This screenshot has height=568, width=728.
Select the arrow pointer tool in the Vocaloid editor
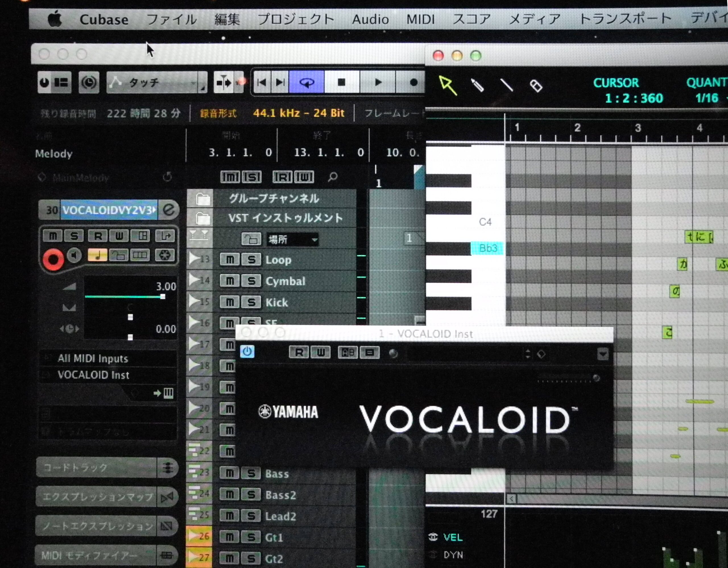coord(448,85)
